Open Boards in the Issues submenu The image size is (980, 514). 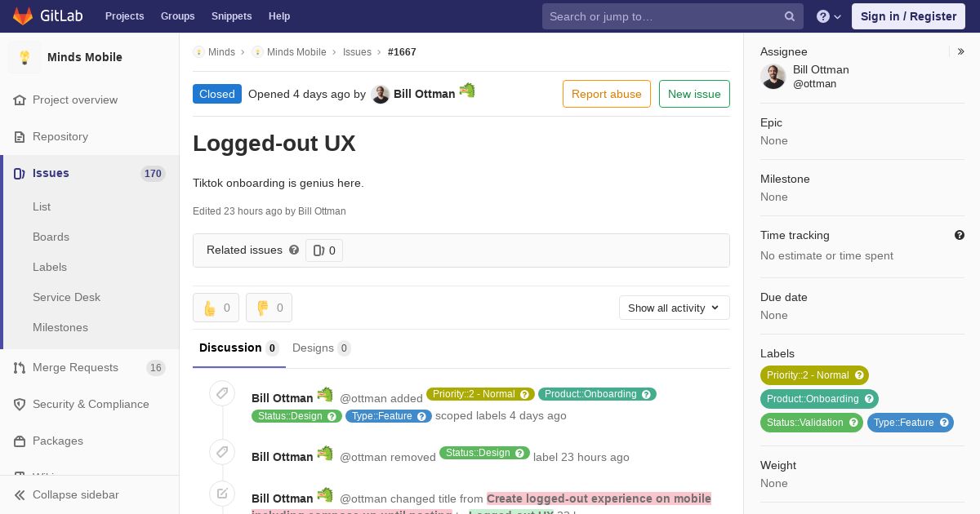[x=51, y=237]
